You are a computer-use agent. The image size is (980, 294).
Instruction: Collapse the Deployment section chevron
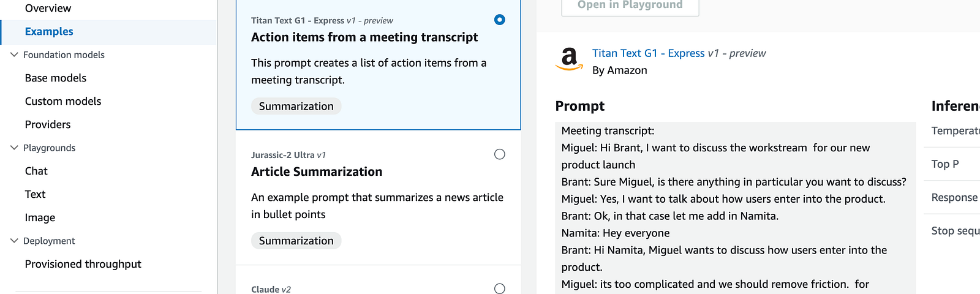click(14, 241)
